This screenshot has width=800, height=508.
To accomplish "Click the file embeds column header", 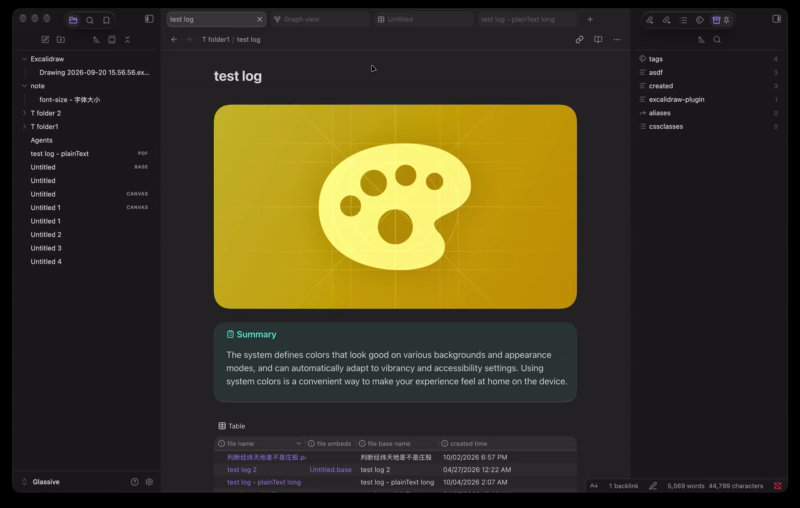I will point(330,444).
